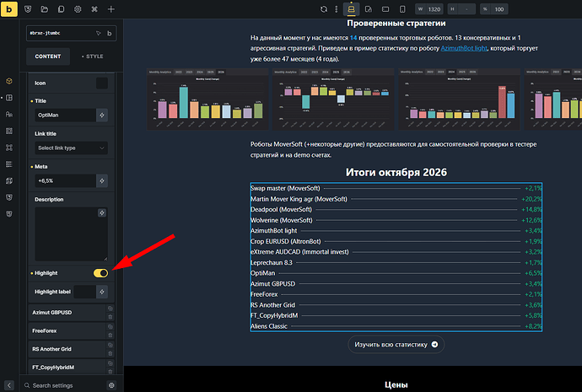Switch to the CONTENT tab

pyautogui.click(x=48, y=56)
